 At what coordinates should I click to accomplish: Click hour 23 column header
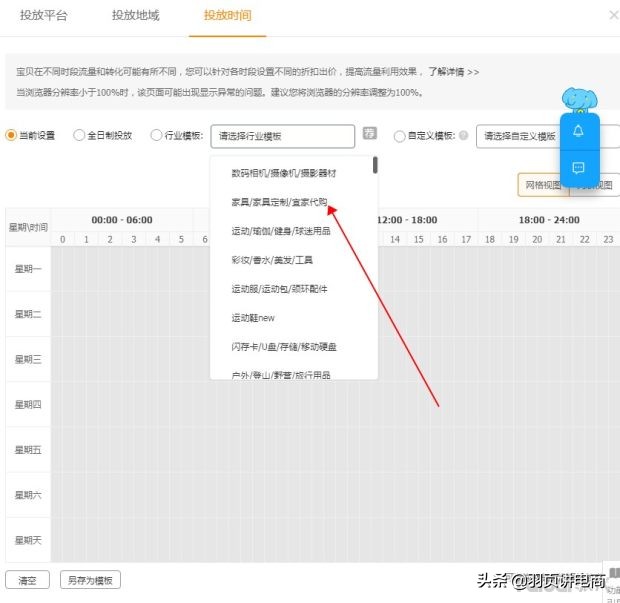tap(609, 239)
